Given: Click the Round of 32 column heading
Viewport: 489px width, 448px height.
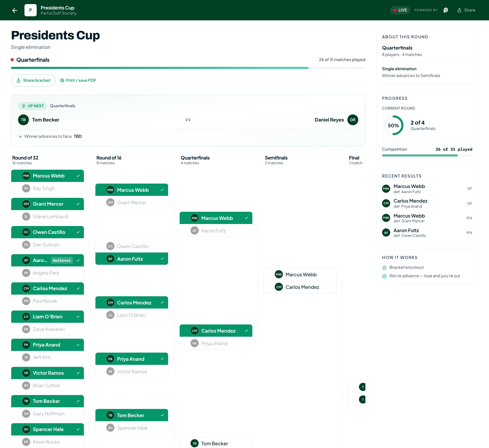Looking at the screenshot, I should (25, 158).
